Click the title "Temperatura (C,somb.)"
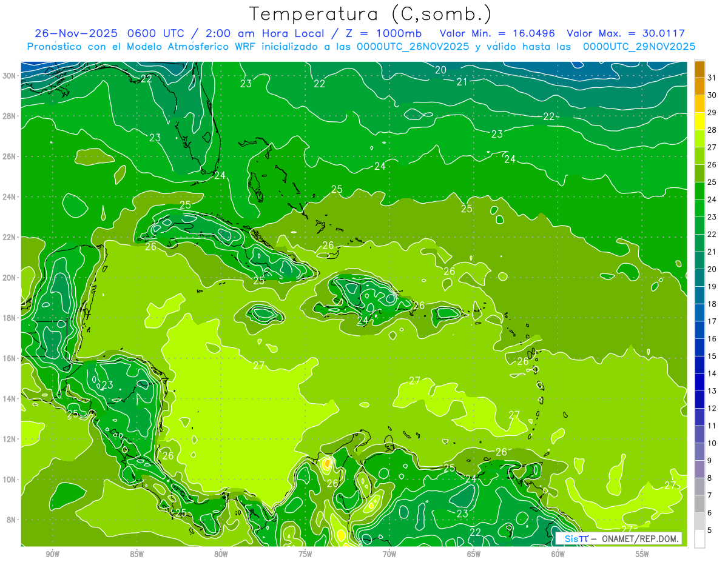Screen dimensions: 728x562 371,14
